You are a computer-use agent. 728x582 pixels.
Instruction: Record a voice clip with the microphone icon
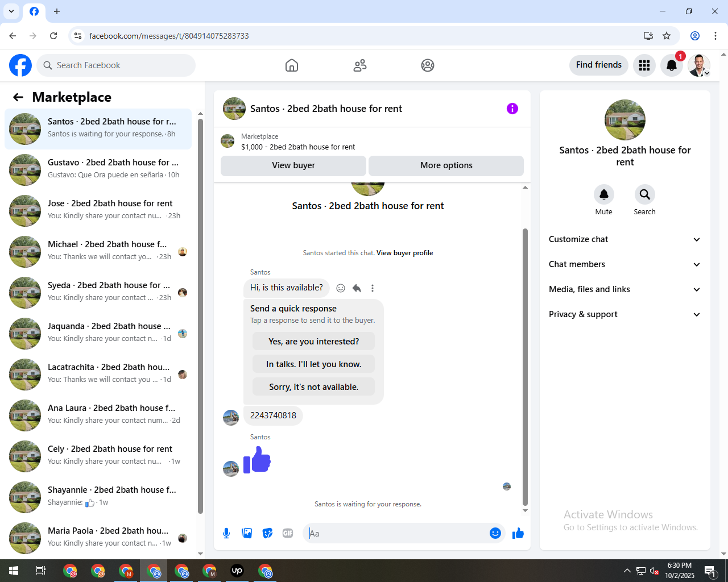[226, 533]
